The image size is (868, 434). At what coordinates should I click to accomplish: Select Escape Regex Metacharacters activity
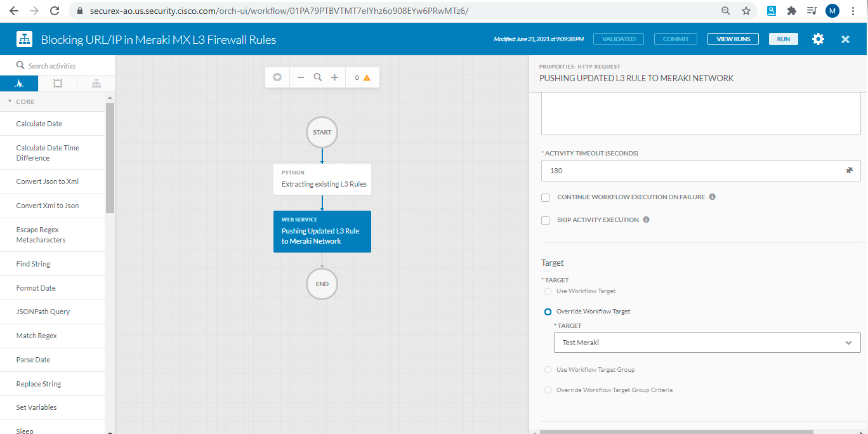pos(53,235)
